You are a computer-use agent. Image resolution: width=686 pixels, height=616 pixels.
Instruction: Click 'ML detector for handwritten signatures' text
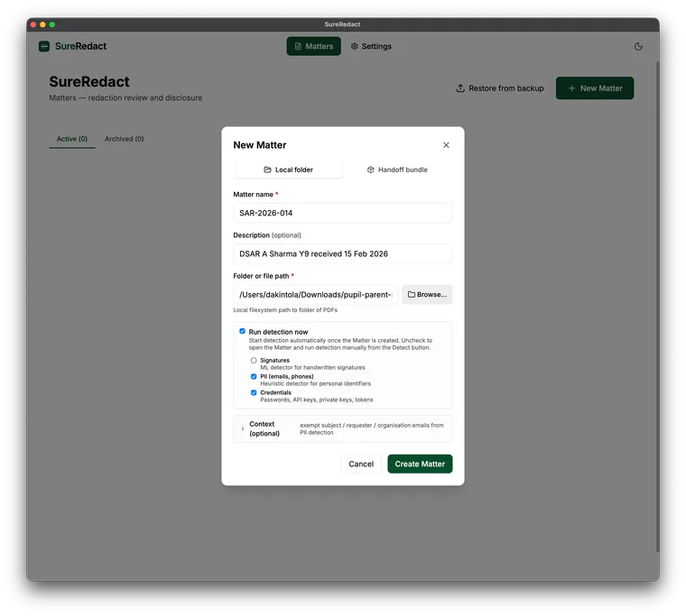(312, 368)
